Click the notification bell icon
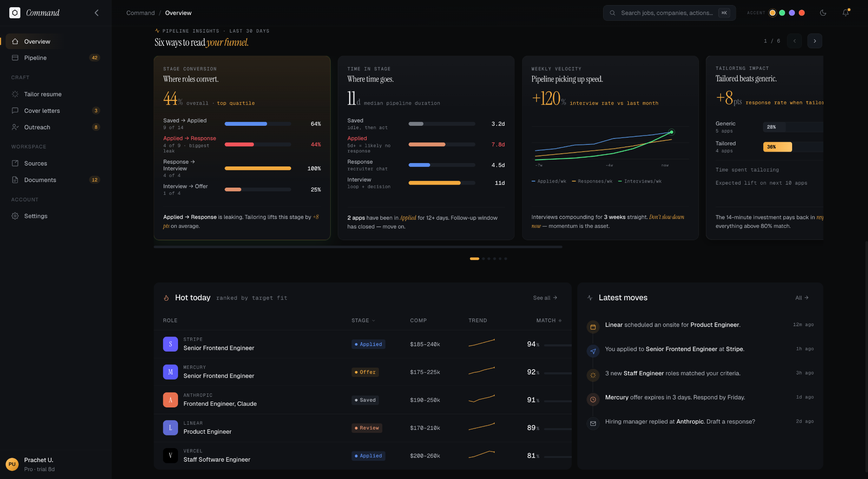Image resolution: width=868 pixels, height=479 pixels. click(x=846, y=13)
